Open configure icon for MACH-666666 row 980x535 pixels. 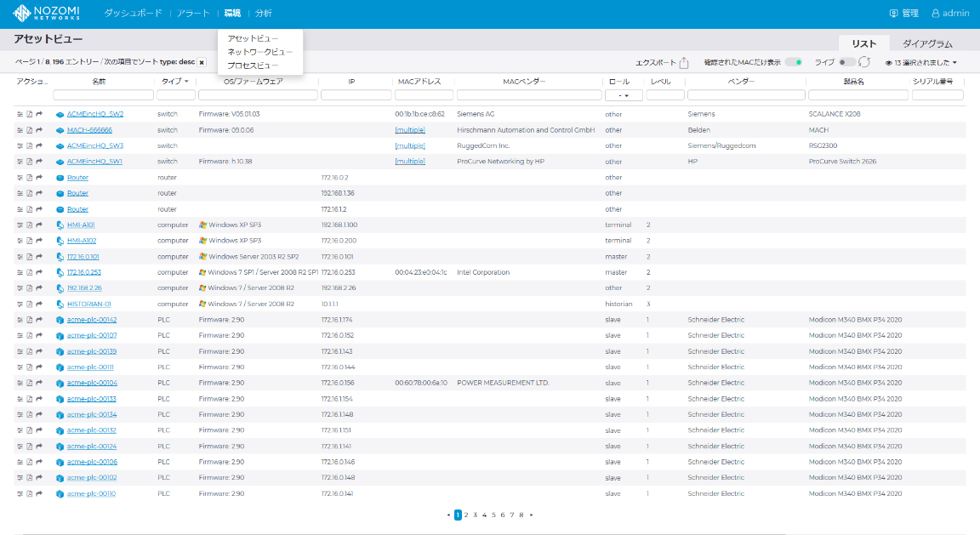click(x=20, y=130)
